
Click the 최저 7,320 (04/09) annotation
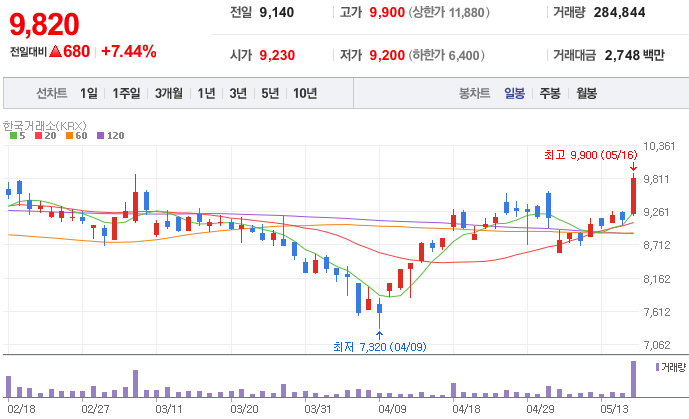[380, 347]
